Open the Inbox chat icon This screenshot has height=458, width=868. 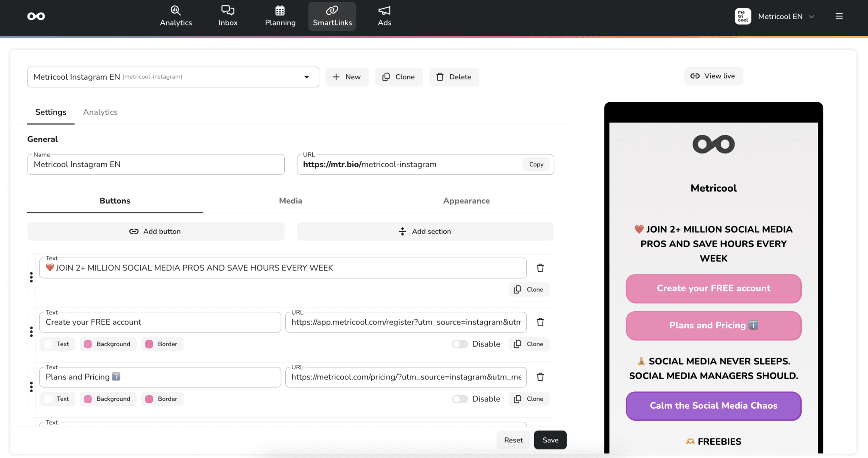coord(228,10)
